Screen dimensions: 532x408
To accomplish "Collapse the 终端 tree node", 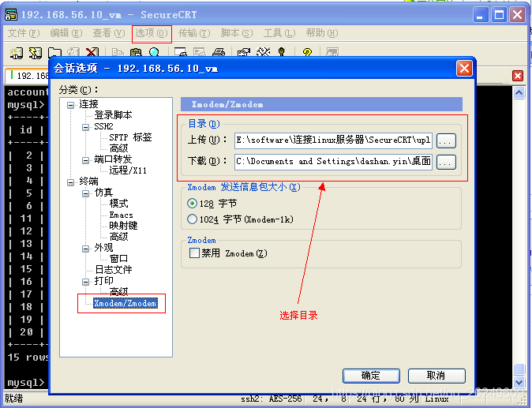I will [70, 183].
